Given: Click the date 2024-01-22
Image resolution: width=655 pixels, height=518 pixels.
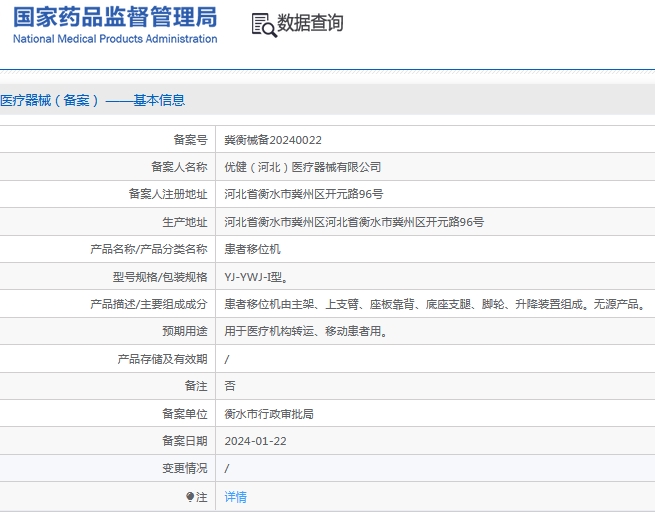Looking at the screenshot, I should (x=255, y=441).
